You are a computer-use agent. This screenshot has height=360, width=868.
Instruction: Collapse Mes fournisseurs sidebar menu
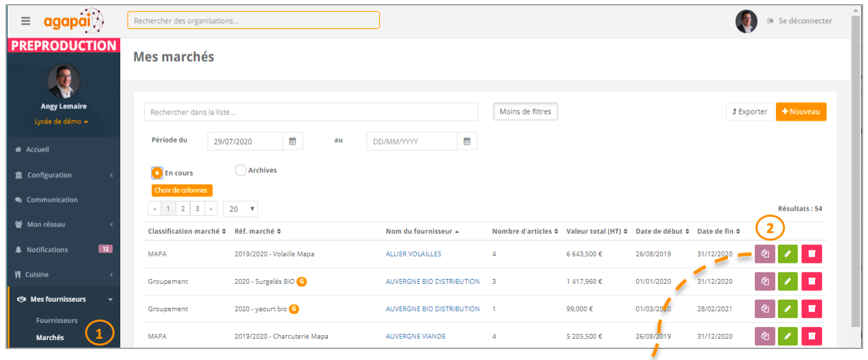pos(64,299)
